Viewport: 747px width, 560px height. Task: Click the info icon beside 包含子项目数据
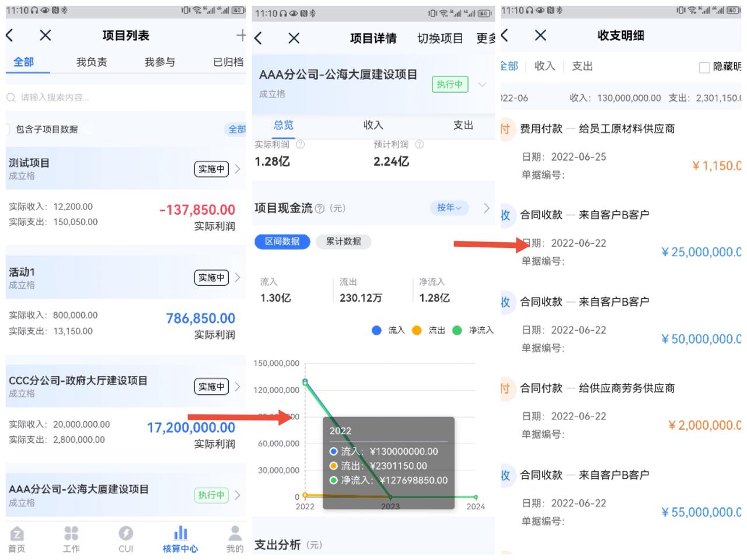[x=89, y=129]
